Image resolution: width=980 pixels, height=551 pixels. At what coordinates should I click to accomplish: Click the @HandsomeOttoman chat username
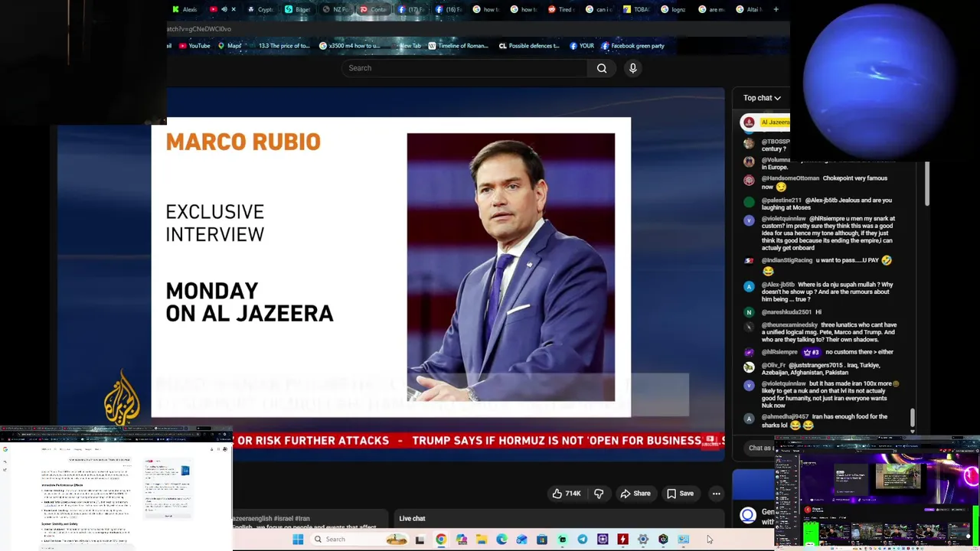pyautogui.click(x=790, y=178)
